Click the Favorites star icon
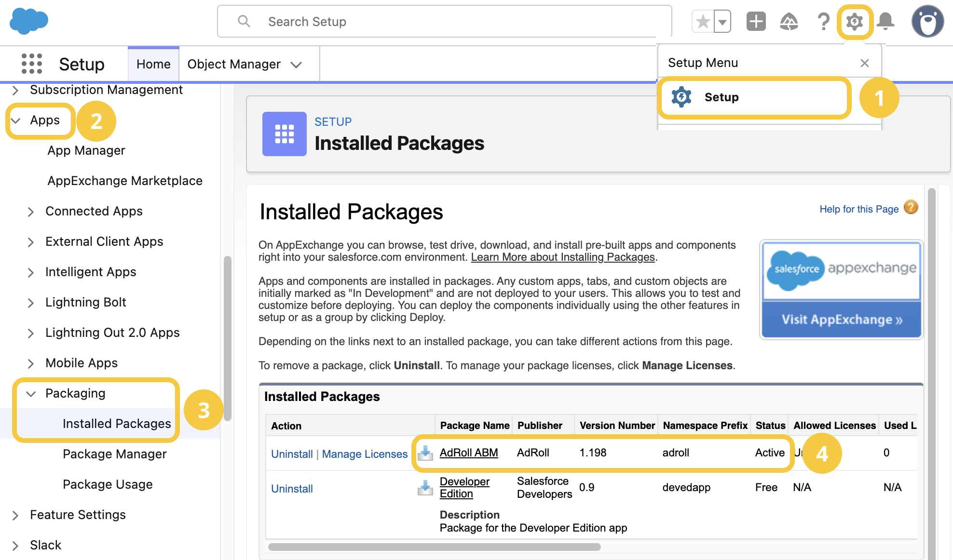 (x=703, y=22)
